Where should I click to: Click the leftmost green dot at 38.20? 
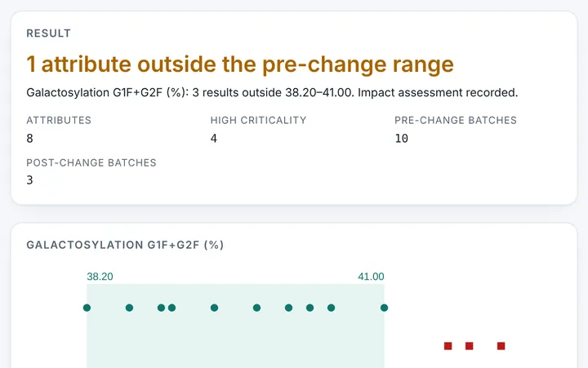pyautogui.click(x=87, y=308)
